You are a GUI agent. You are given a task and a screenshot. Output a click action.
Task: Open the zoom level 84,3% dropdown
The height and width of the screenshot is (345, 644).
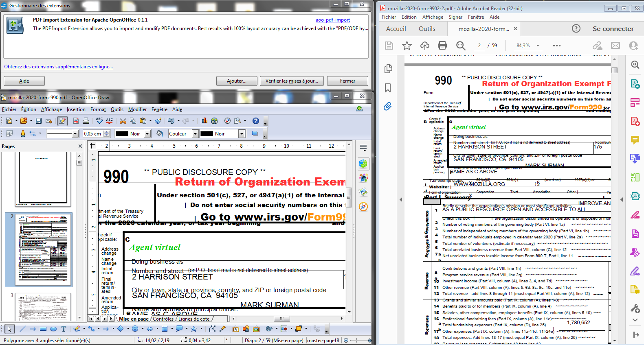pyautogui.click(x=538, y=46)
